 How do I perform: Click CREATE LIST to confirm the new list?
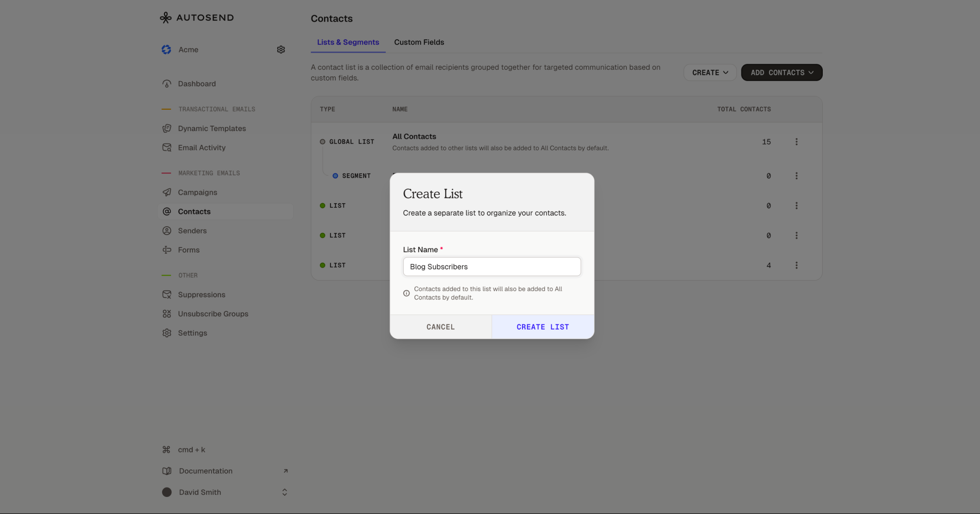tap(542, 326)
